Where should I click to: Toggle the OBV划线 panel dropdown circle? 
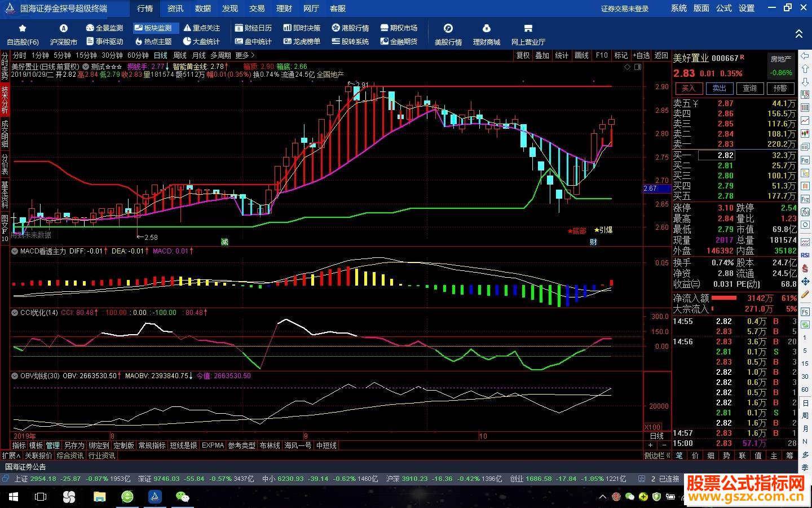[x=14, y=375]
